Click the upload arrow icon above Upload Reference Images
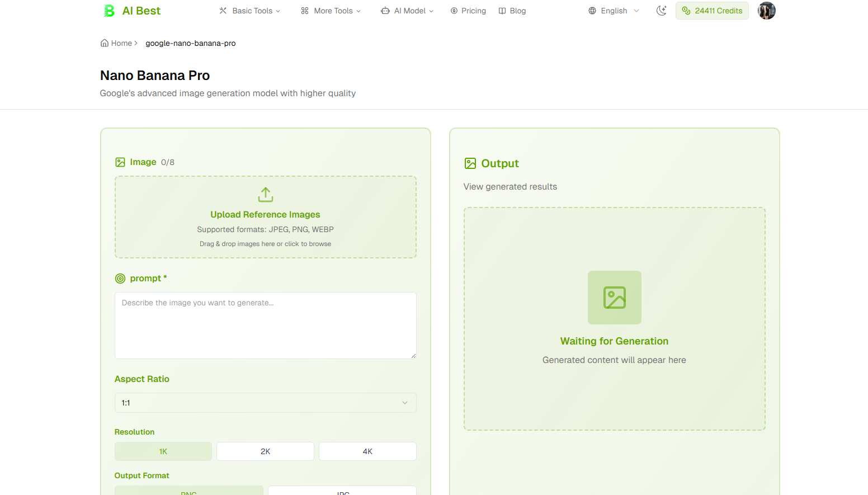The image size is (868, 495). coord(265,195)
